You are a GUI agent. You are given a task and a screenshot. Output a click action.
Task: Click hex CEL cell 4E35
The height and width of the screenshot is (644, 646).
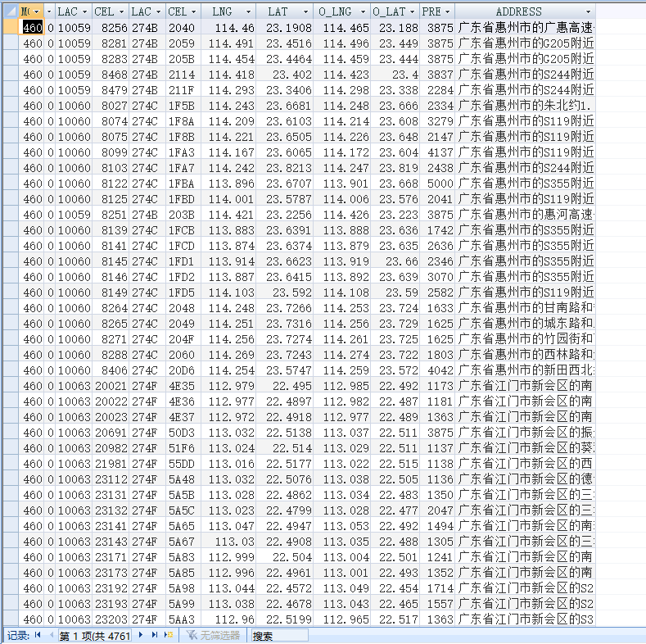[183, 386]
